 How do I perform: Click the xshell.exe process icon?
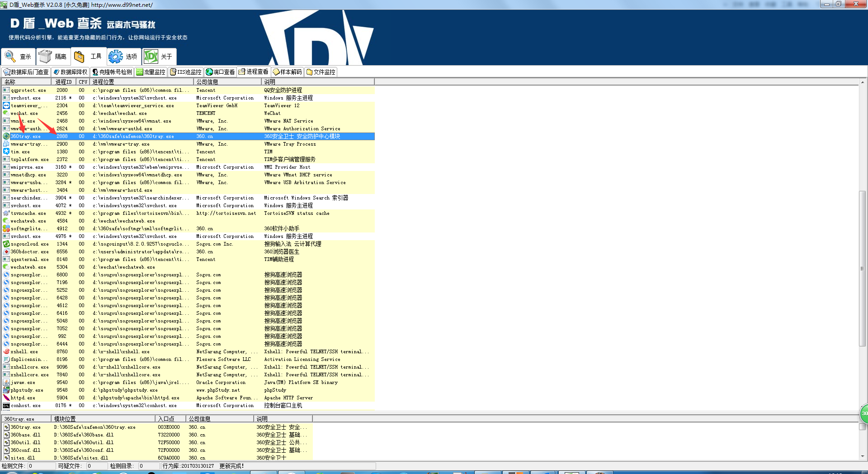click(6, 351)
